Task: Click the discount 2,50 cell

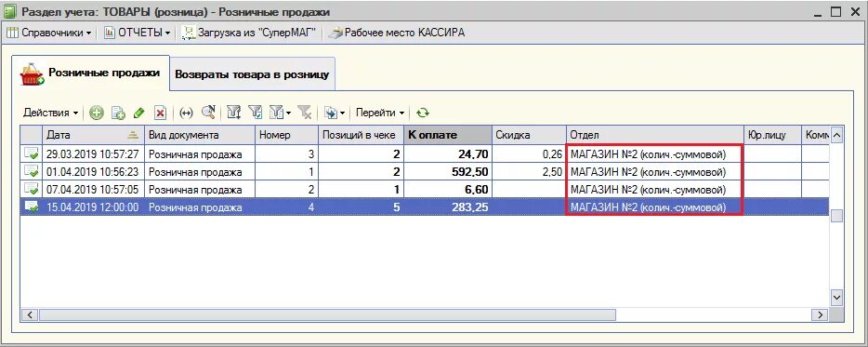Action: pos(529,172)
